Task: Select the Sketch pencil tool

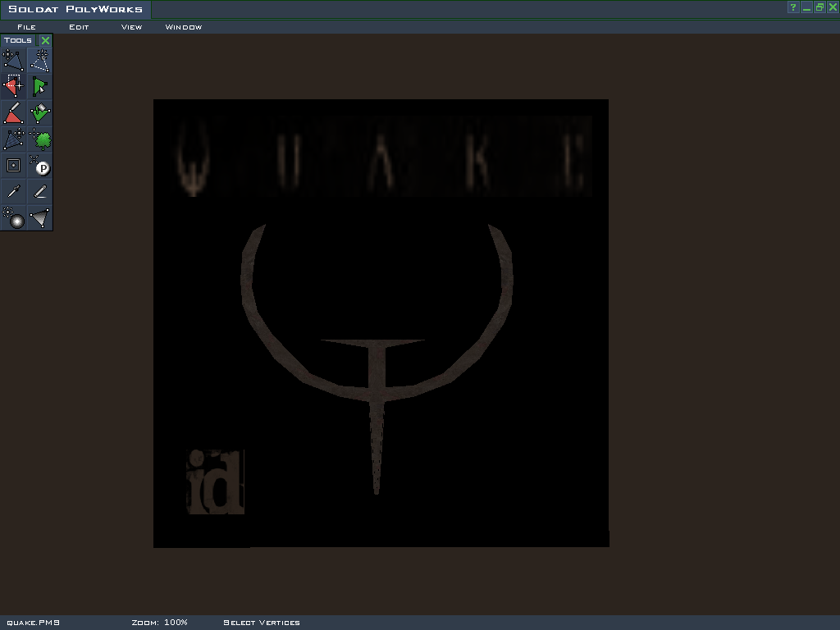Action: [39, 192]
